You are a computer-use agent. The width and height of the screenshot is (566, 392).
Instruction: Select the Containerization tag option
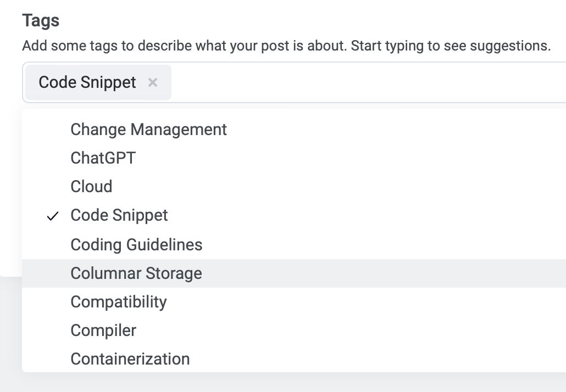click(x=130, y=359)
